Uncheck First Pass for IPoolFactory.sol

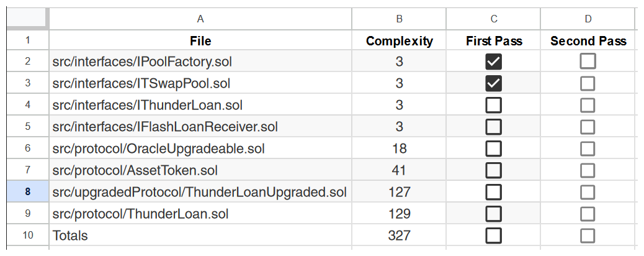[494, 62]
